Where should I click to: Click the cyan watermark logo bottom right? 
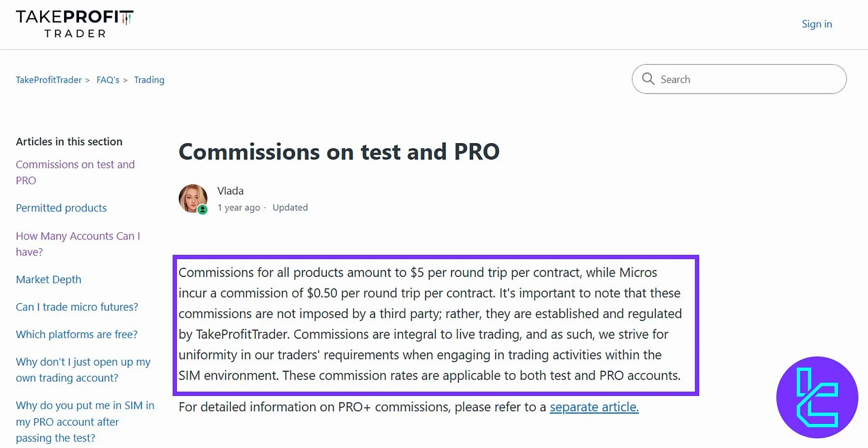(817, 398)
